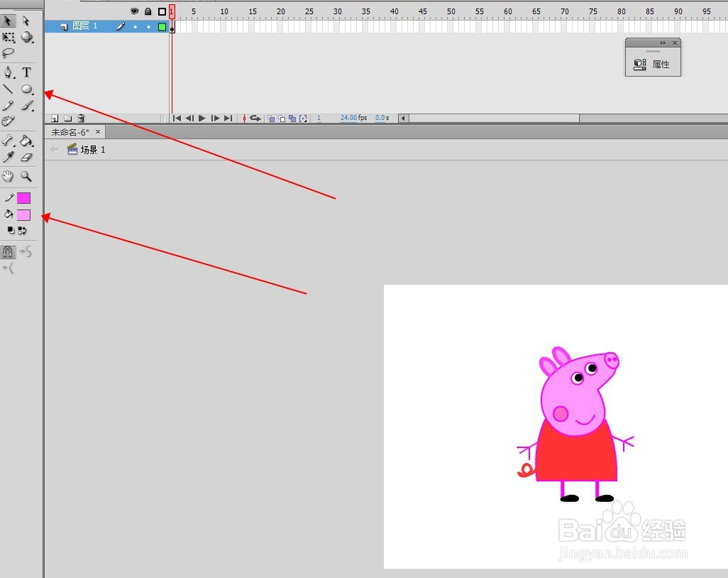Select the Zoom magnifier tool
728x578 pixels.
point(26,176)
